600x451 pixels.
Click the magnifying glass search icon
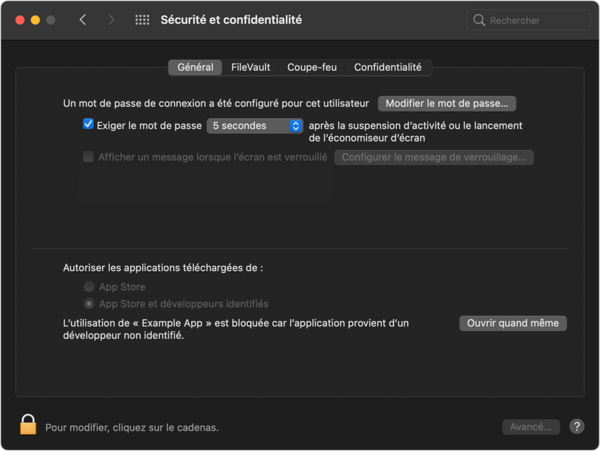[x=480, y=20]
